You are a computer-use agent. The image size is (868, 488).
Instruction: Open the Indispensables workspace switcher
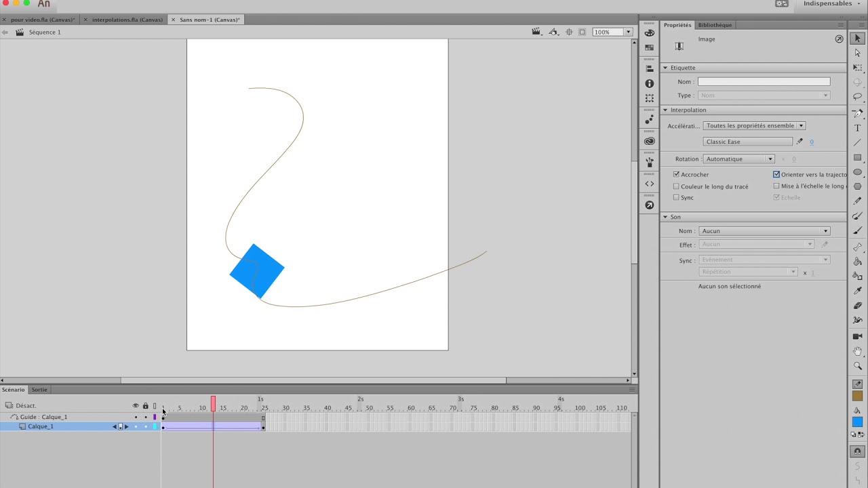coord(831,4)
